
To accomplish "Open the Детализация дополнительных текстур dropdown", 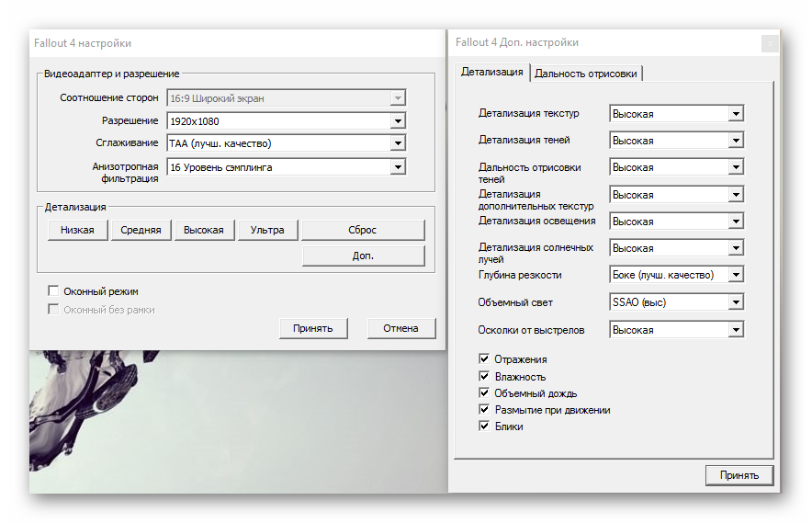I will (676, 195).
